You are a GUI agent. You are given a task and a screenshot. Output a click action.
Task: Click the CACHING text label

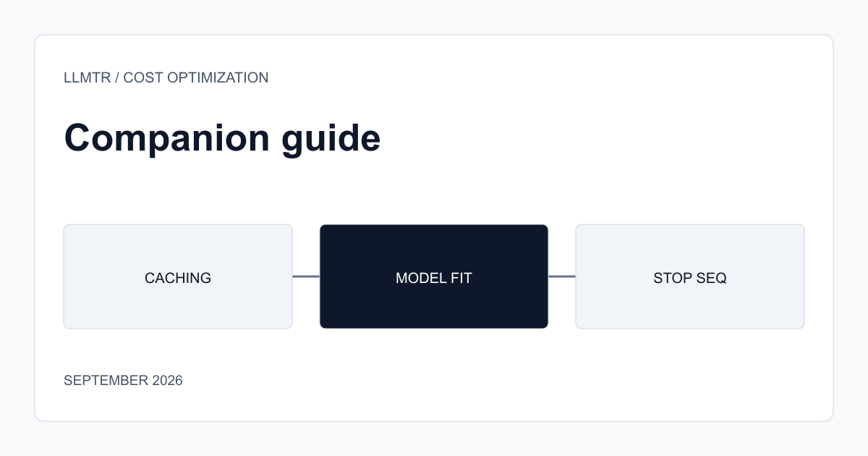178,278
